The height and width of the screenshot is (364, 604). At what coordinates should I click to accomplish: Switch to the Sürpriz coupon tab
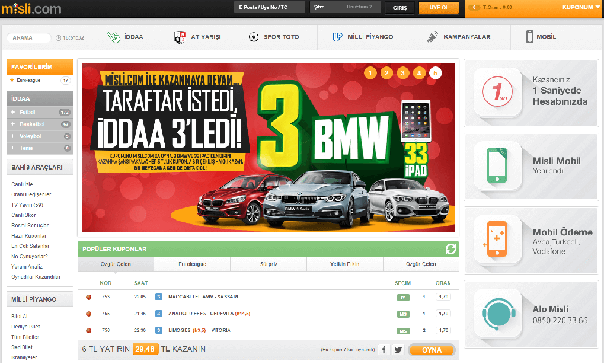pos(268,264)
